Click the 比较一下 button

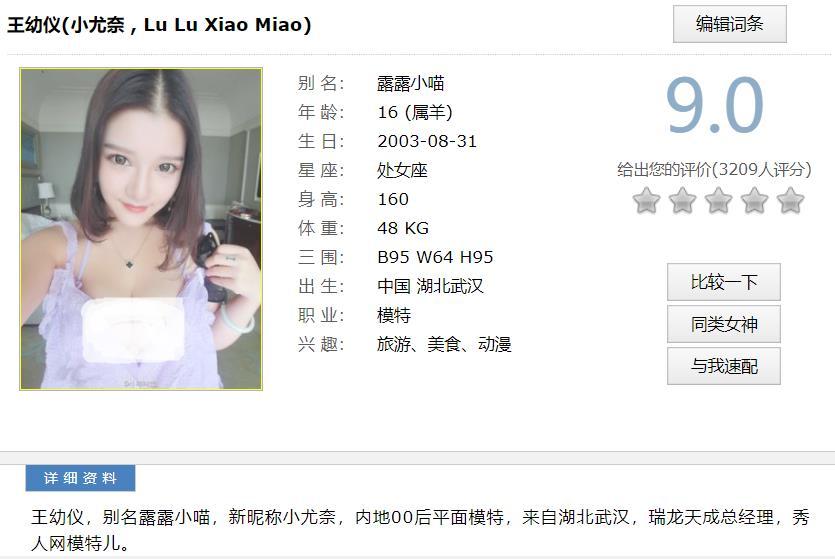coord(724,282)
